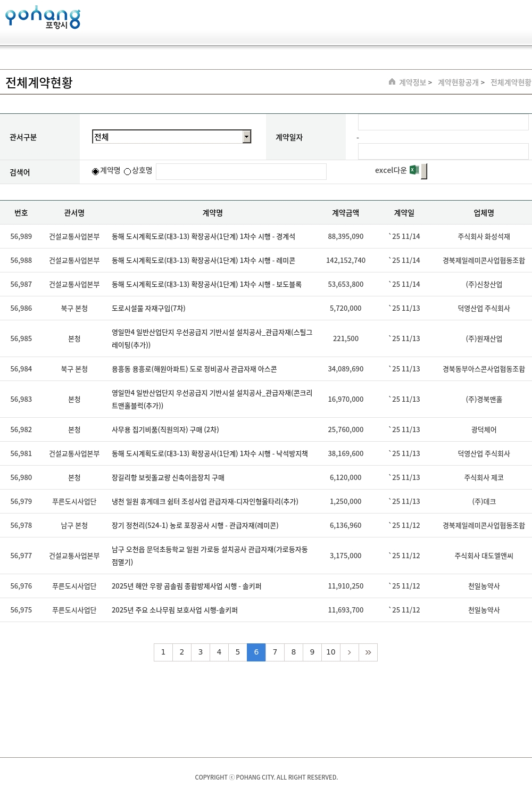532x811 pixels.
Task: Open 계약현황공개 breadcrumb link
Action: coord(458,82)
